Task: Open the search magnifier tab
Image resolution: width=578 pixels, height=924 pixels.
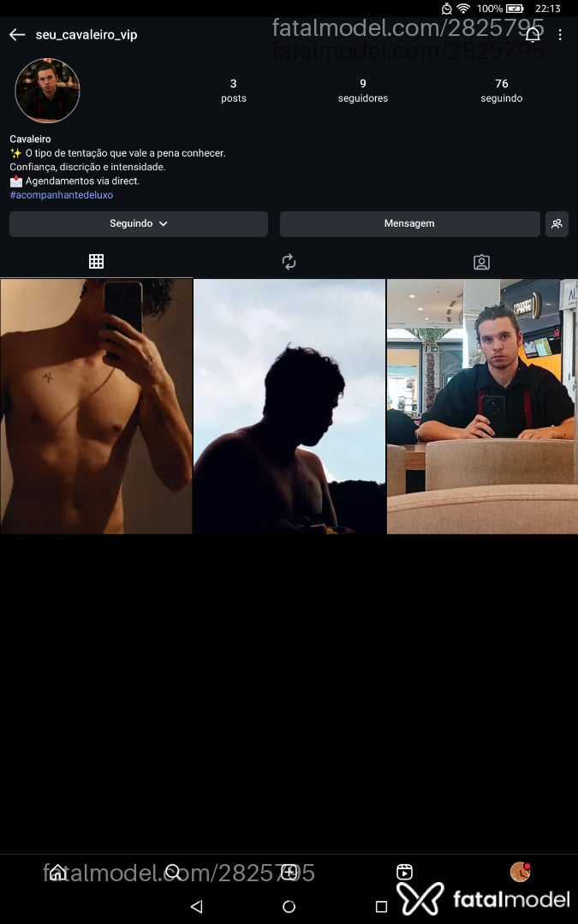Action: (x=173, y=872)
